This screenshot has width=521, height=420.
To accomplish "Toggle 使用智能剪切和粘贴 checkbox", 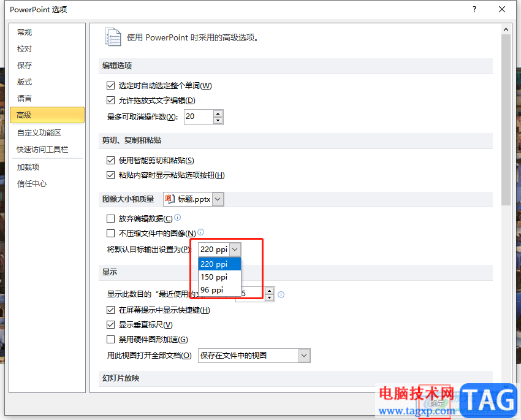I will point(111,161).
